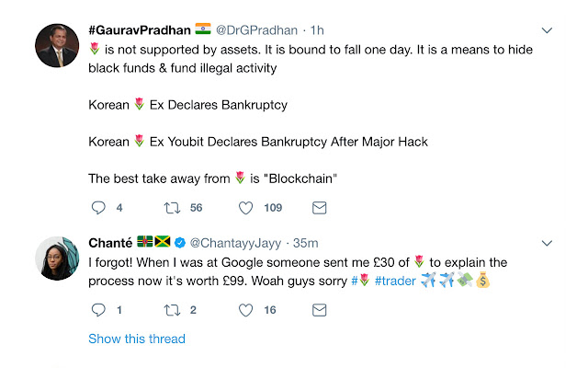Open the Show this thread link

tap(137, 339)
